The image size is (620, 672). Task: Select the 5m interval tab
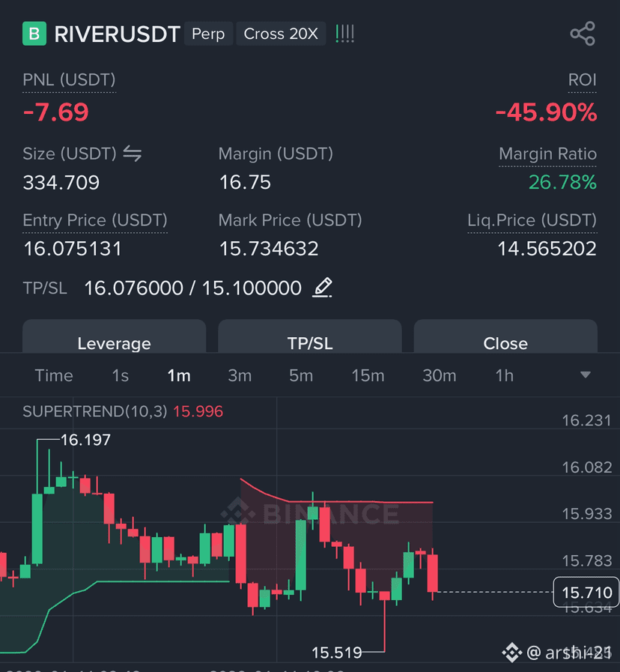tap(301, 375)
